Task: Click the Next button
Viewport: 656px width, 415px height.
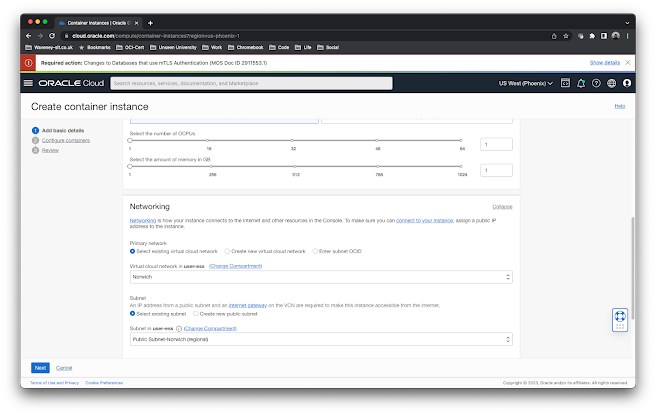Action: (x=40, y=368)
